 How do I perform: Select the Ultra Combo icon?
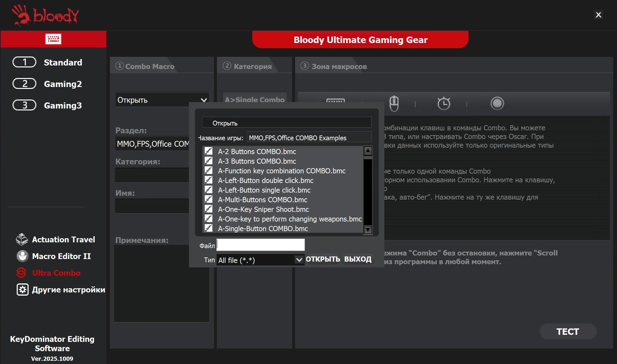[21, 273]
